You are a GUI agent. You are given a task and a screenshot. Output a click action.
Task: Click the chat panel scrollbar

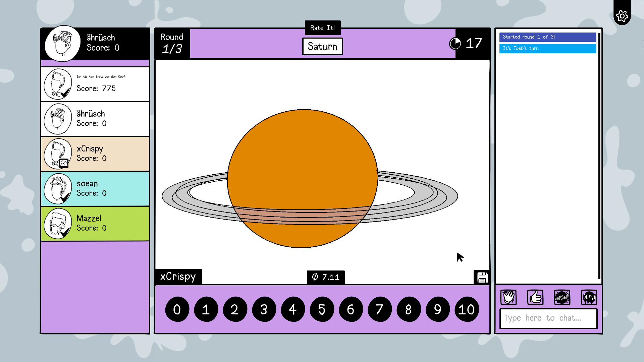click(x=599, y=156)
